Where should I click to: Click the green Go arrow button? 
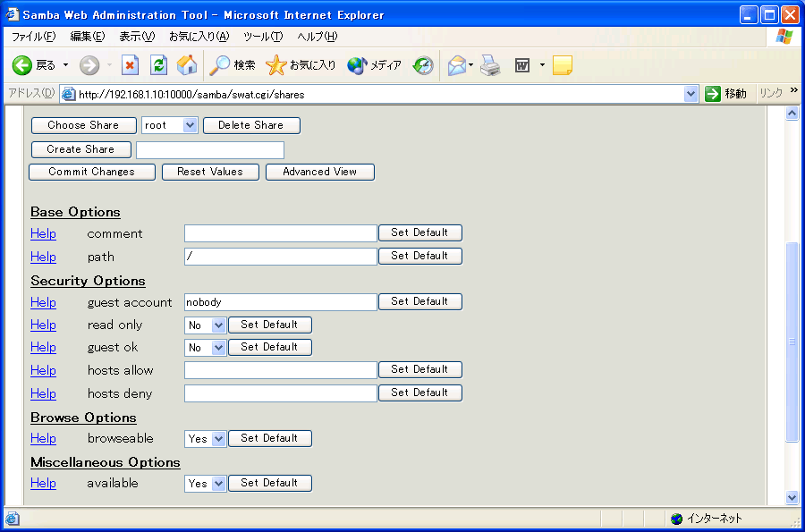point(713,94)
